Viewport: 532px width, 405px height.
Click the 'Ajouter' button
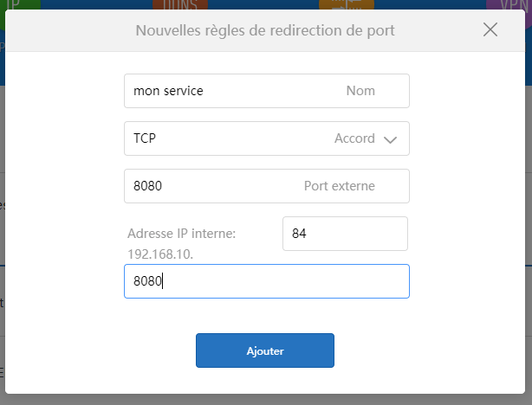[x=265, y=350]
